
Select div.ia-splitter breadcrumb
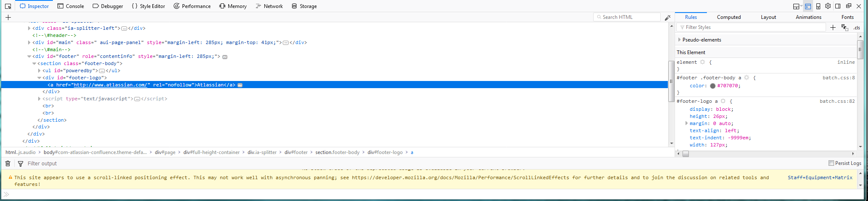click(262, 152)
